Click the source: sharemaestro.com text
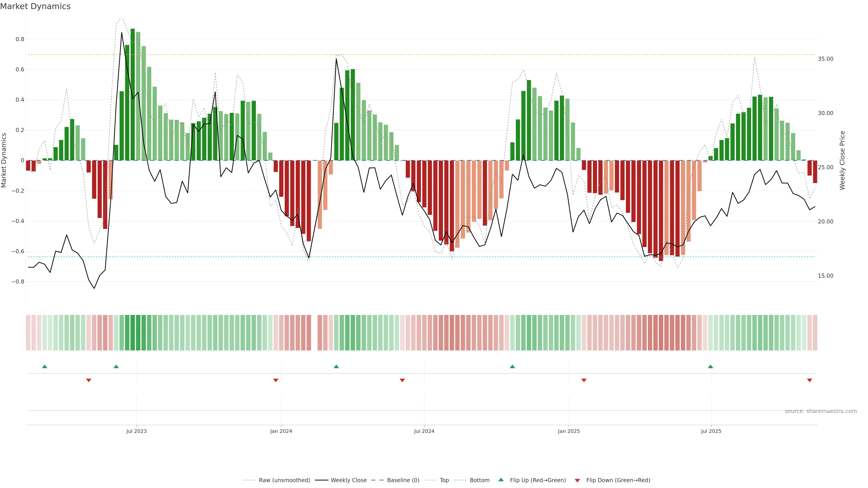Screen dimensions: 868x488 pos(821,411)
